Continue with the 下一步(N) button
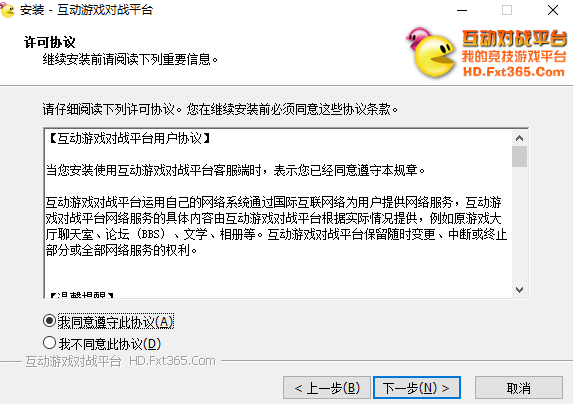Screen dimensions: 573x404 pos(417,388)
